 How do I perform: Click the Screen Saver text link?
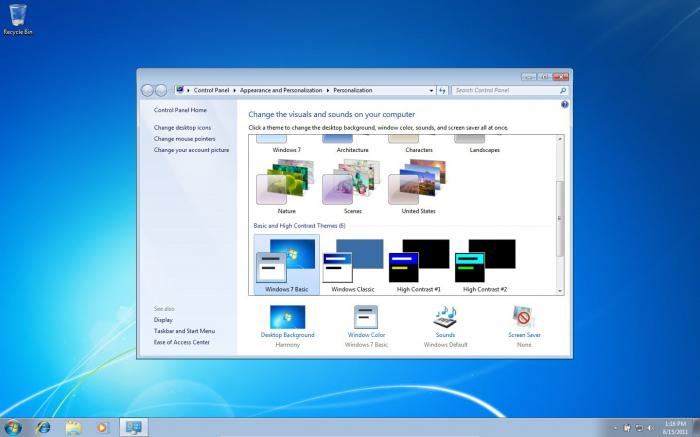[524, 335]
